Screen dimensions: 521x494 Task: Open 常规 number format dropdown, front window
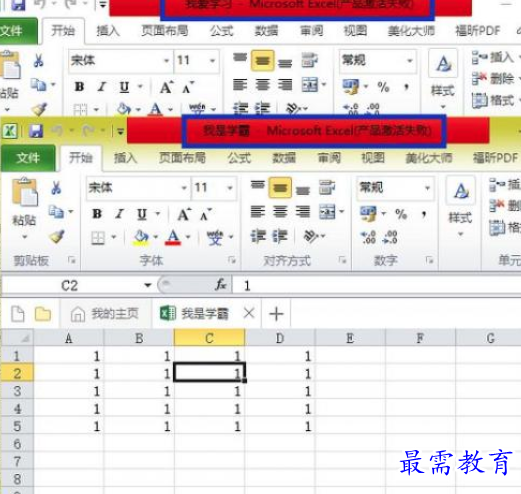coord(427,188)
